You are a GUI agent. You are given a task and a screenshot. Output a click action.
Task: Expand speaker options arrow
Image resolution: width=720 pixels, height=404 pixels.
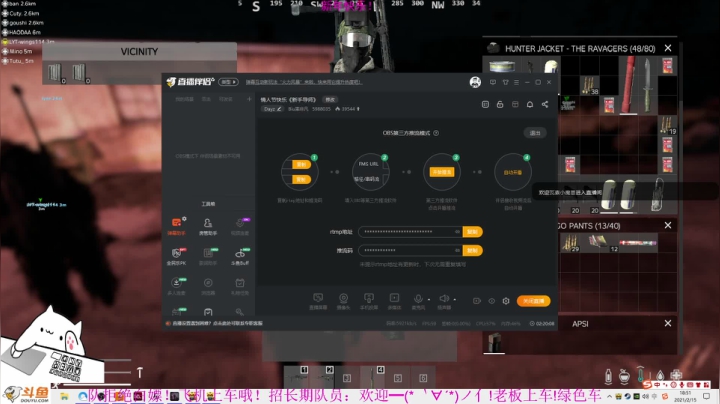(x=455, y=300)
